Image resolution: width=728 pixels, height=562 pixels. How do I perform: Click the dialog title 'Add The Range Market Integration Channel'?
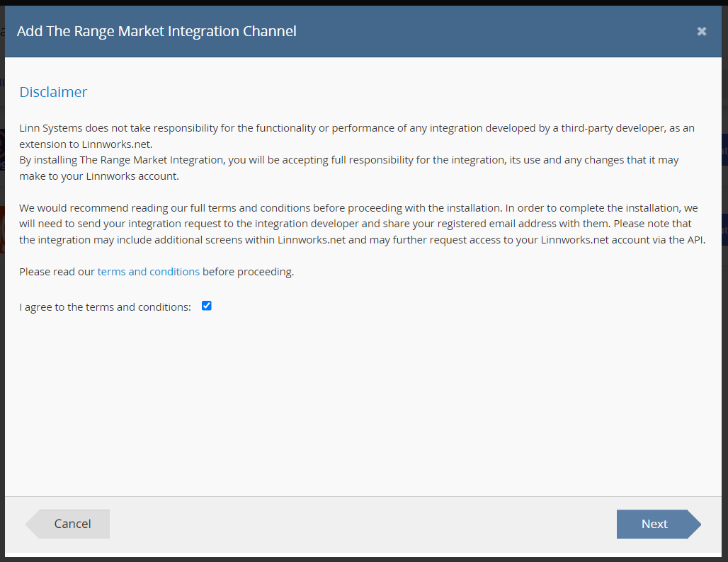pyautogui.click(x=157, y=31)
